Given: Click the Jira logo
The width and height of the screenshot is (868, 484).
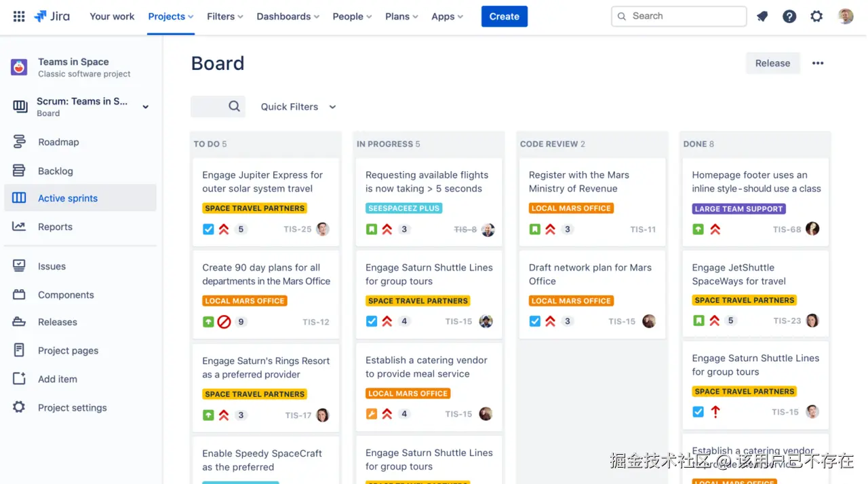Looking at the screenshot, I should coord(52,16).
